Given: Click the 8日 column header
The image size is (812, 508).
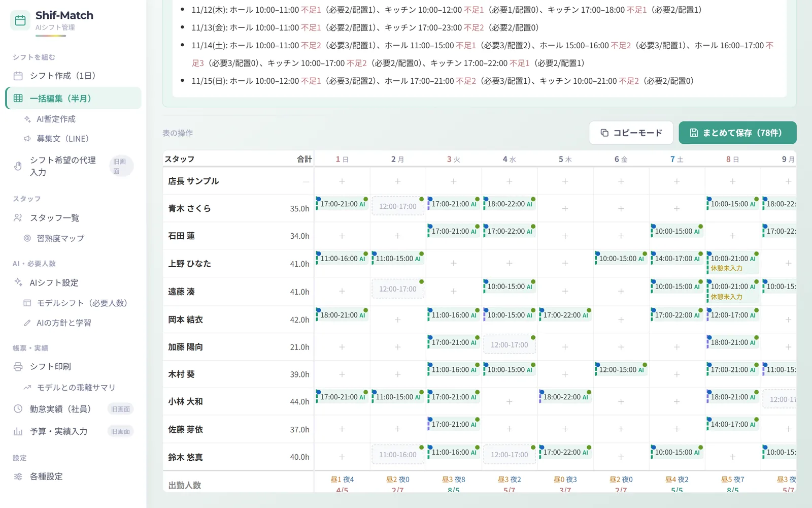Looking at the screenshot, I should coord(733,160).
